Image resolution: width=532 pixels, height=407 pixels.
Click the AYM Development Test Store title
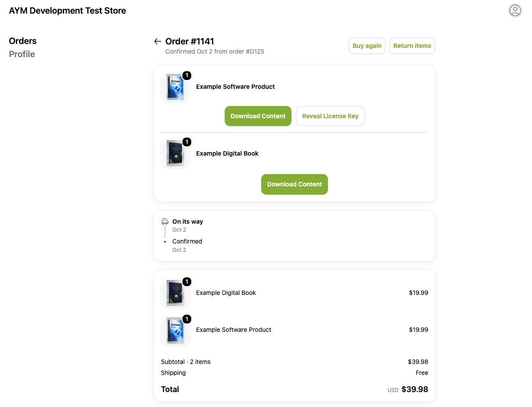68,11
